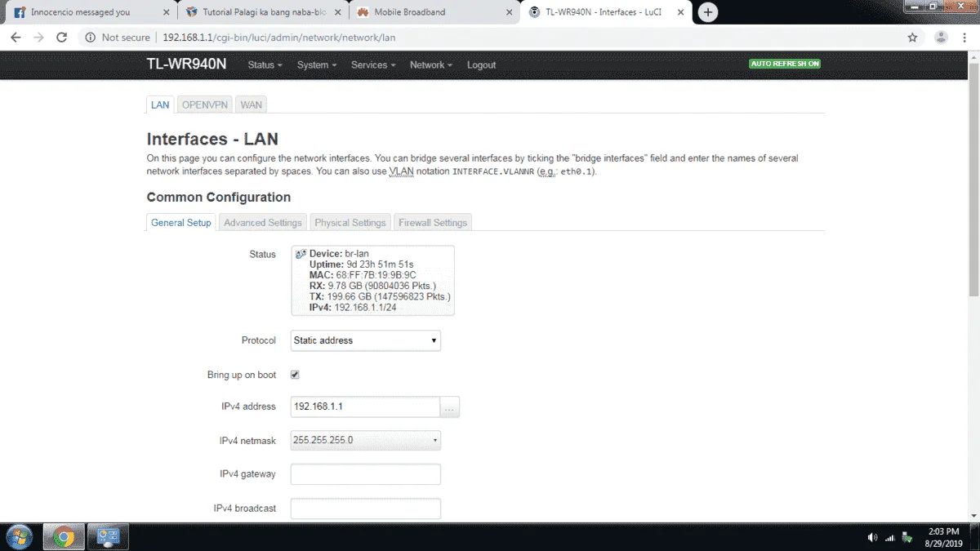
Task: Click the network connection tray icon
Action: pos(906,537)
